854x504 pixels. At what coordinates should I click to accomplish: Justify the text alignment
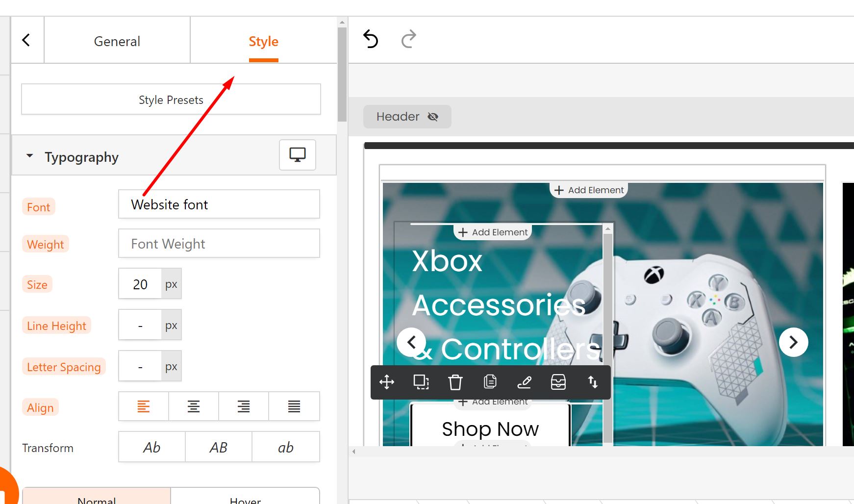coord(294,406)
